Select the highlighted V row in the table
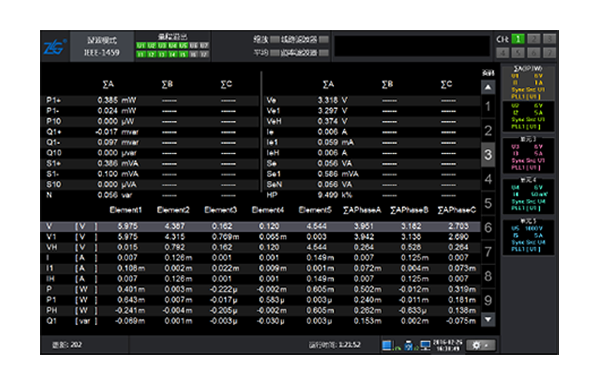The image size is (600, 385). (x=260, y=226)
